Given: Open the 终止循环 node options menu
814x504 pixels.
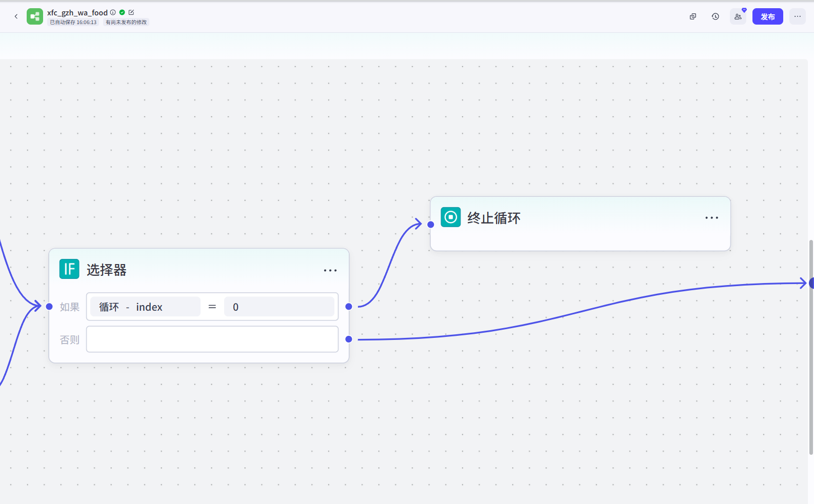Looking at the screenshot, I should [x=712, y=218].
